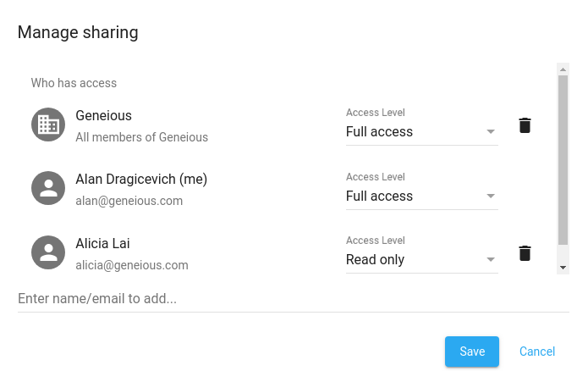Click the scrollbar down arrow
Screen dimensions: 588x371
pos(563,268)
